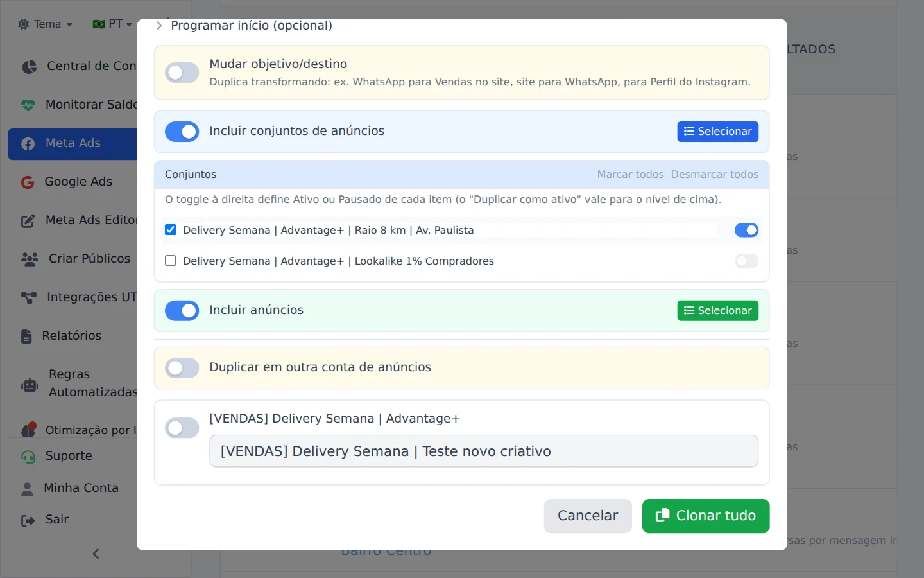Click the Sair logout icon
Screen dimensions: 924x578
click(x=28, y=520)
